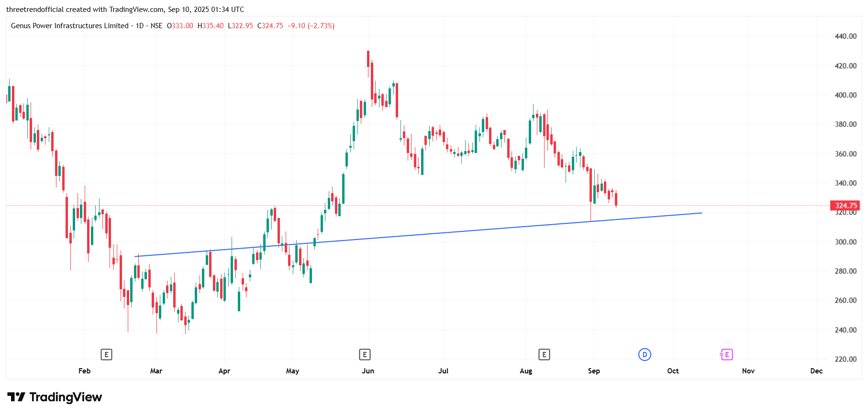Click the 260.00 price axis label

click(846, 300)
